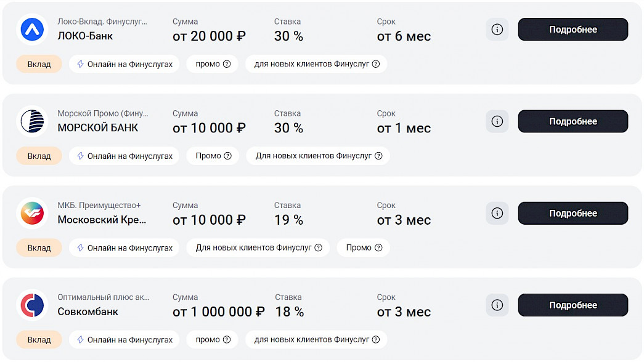Image resolution: width=644 pixels, height=362 pixels.
Task: Select Вклад tag on ЛОКО-Банк card
Action: click(x=39, y=64)
